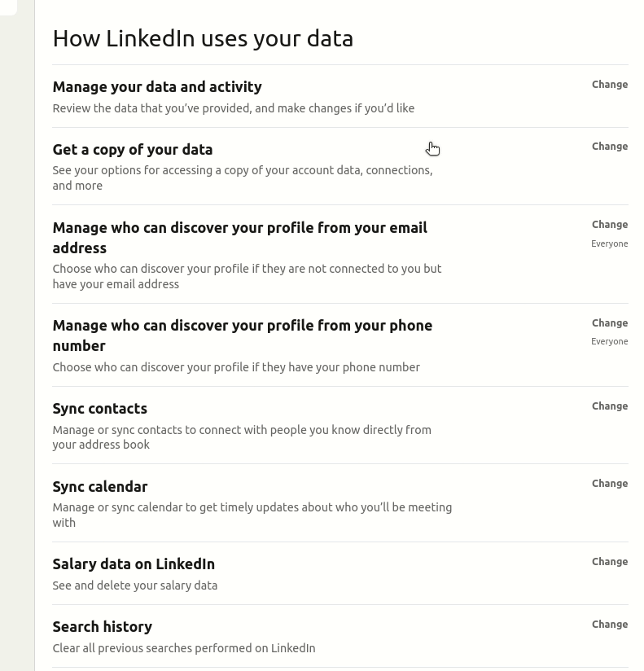Select the Search history setting title
The image size is (644, 671).
[103, 627]
